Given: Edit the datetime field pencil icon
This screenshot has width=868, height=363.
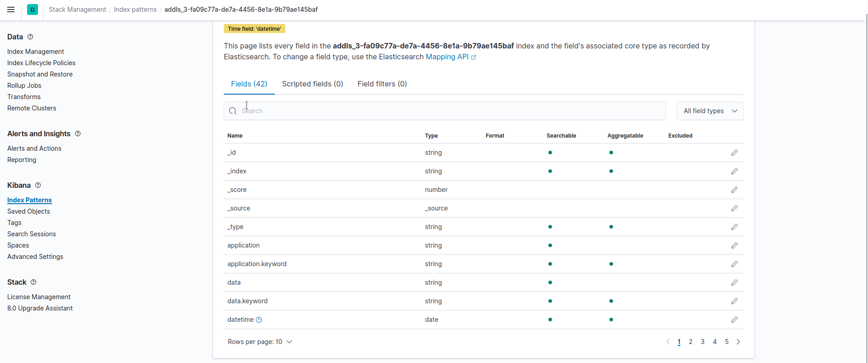Looking at the screenshot, I should tap(734, 320).
